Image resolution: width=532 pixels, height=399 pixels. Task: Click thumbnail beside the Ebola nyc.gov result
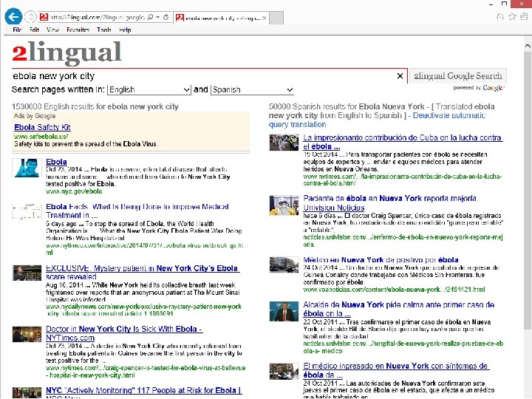tap(27, 168)
